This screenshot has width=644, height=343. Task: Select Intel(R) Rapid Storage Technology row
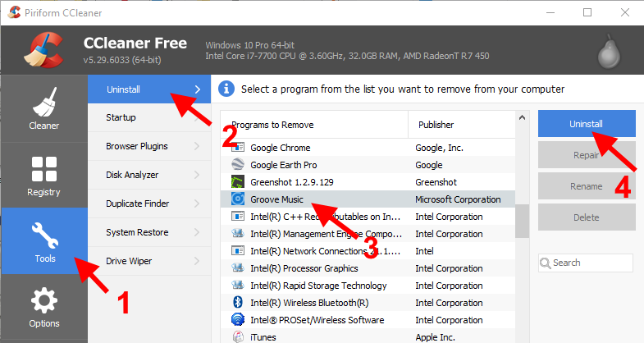pyautogui.click(x=368, y=286)
